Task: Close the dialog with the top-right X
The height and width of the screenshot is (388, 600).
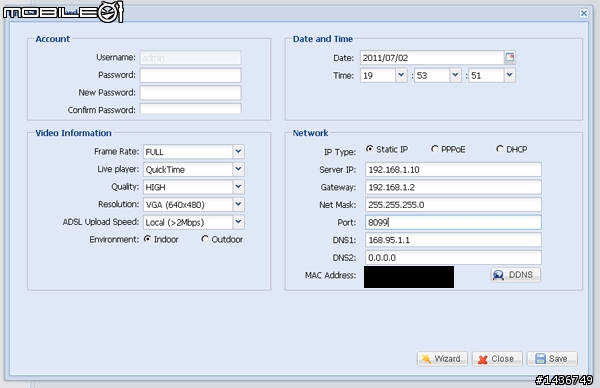Action: click(584, 13)
